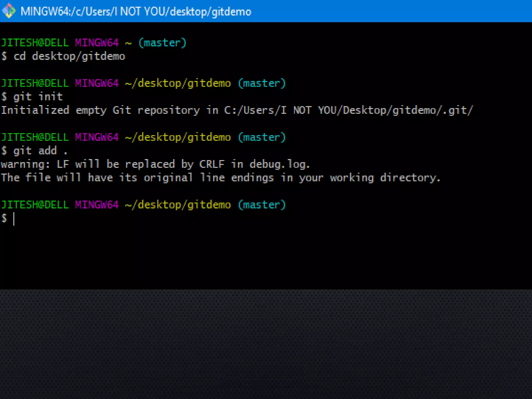Click 'JITESH@DELL' in the first prompt
532x399 pixels.
coord(35,43)
